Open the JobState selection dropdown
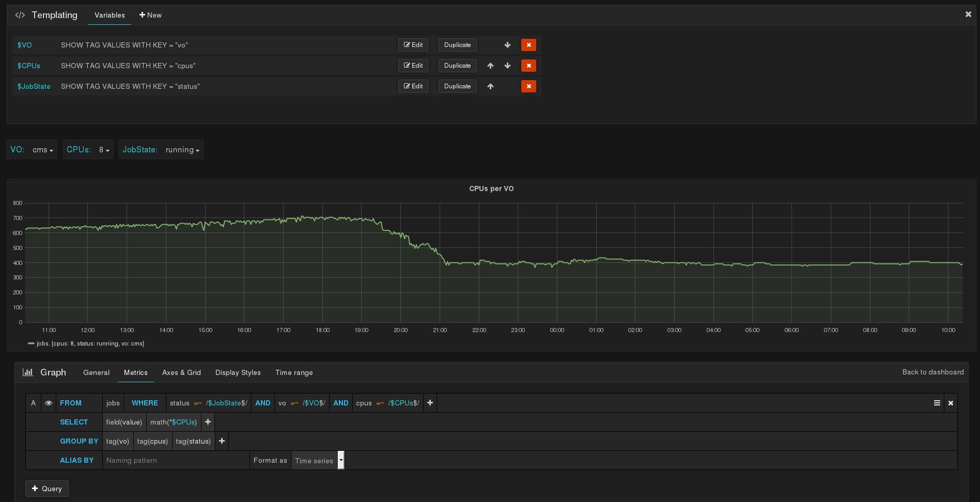This screenshot has width=980, height=502. 182,150
